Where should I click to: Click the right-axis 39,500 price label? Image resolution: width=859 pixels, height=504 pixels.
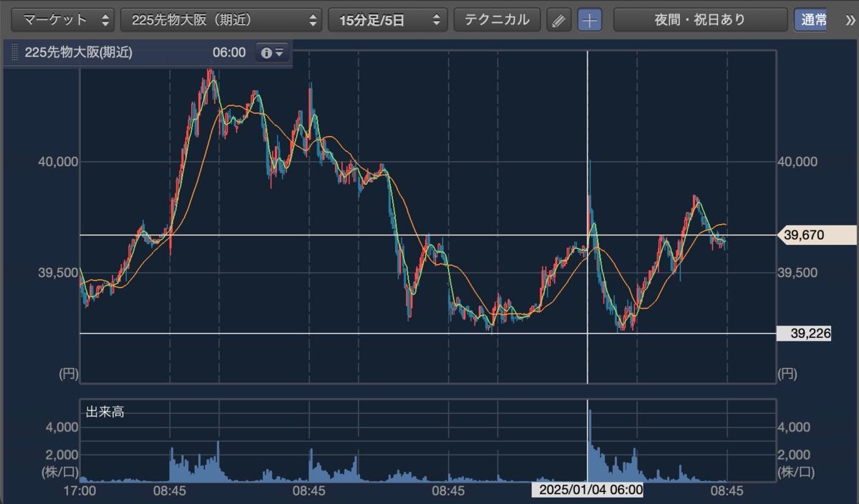tap(797, 273)
